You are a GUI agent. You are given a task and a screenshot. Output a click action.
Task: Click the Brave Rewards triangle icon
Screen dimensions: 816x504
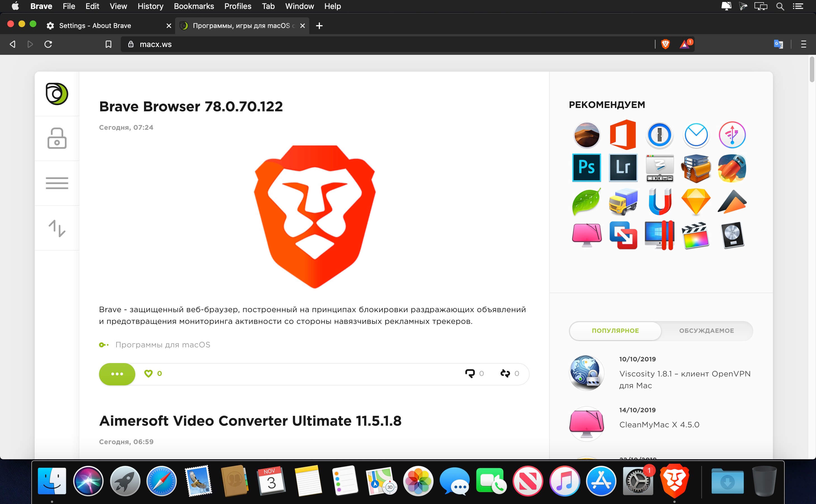pyautogui.click(x=685, y=44)
